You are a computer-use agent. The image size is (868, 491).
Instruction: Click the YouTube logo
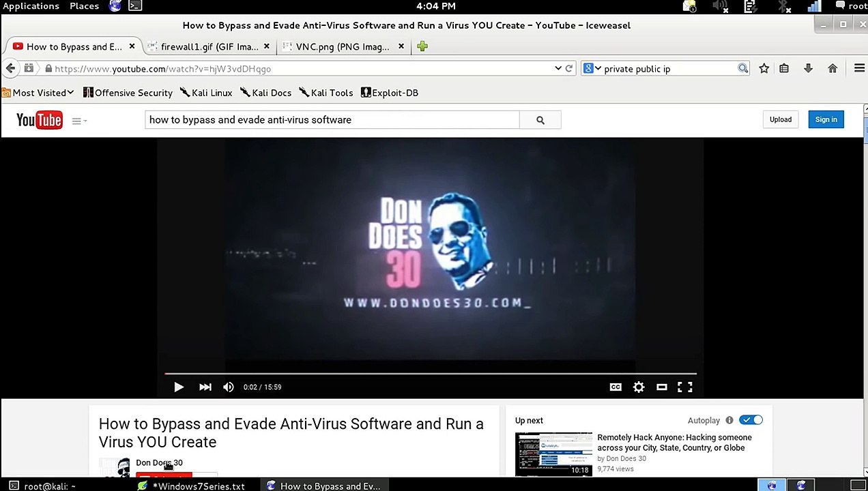pos(39,120)
